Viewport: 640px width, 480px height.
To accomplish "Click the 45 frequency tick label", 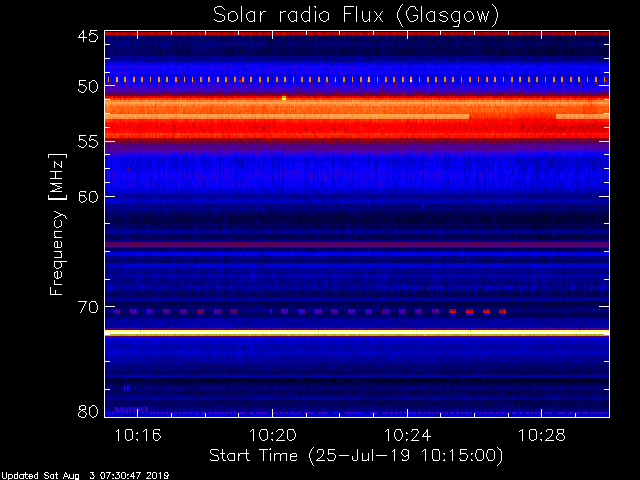I will [88, 36].
